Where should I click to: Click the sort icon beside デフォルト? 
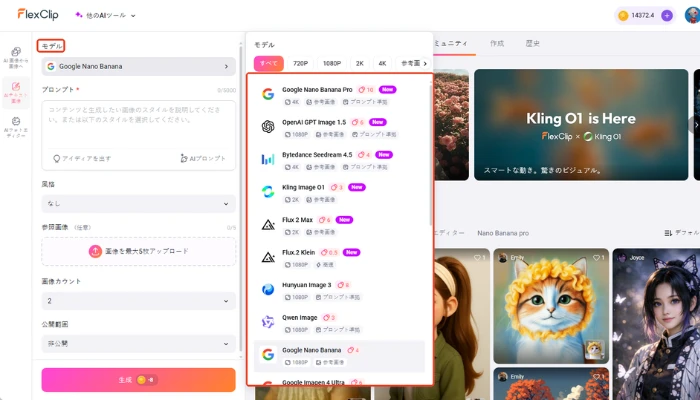(668, 233)
